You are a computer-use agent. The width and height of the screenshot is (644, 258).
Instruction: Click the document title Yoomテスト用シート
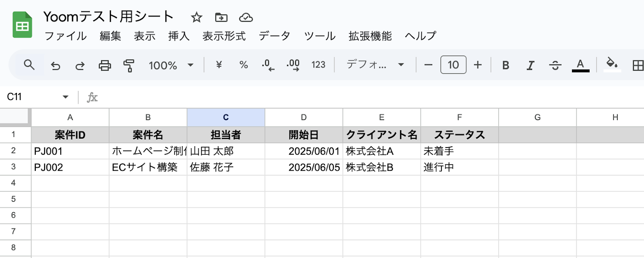point(109,16)
